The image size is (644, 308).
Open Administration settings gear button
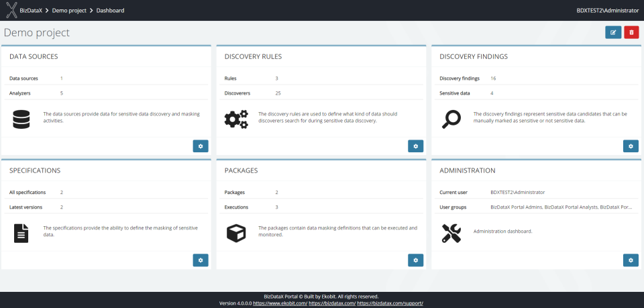point(631,260)
